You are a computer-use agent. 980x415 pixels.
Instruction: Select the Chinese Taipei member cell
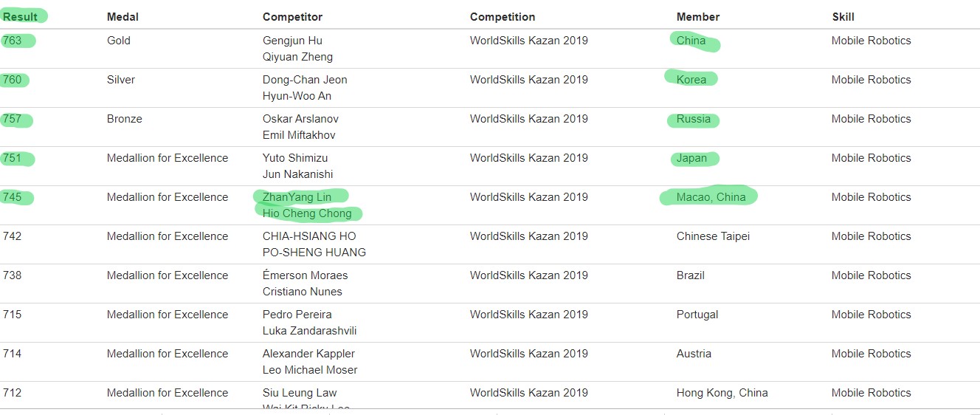point(713,236)
